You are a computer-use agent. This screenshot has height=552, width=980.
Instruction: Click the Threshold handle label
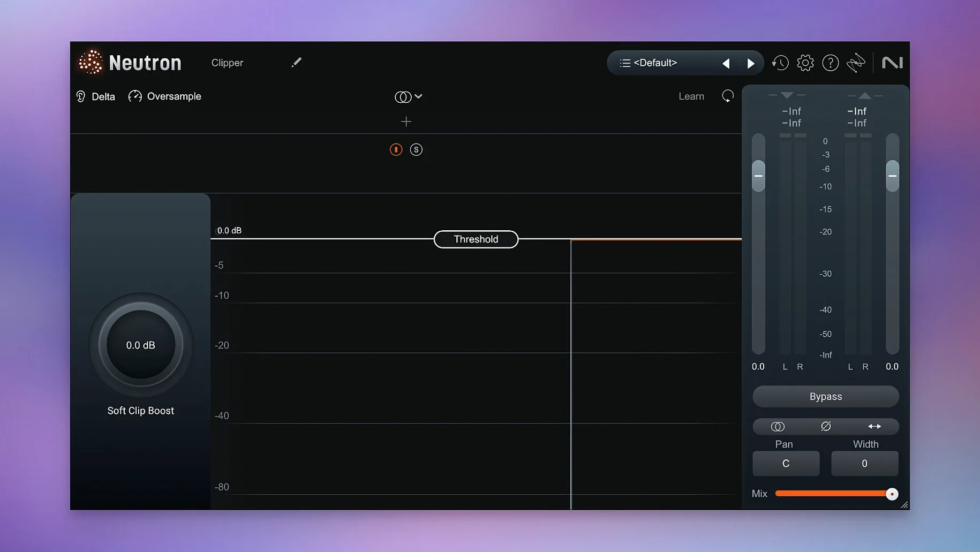[x=476, y=239]
